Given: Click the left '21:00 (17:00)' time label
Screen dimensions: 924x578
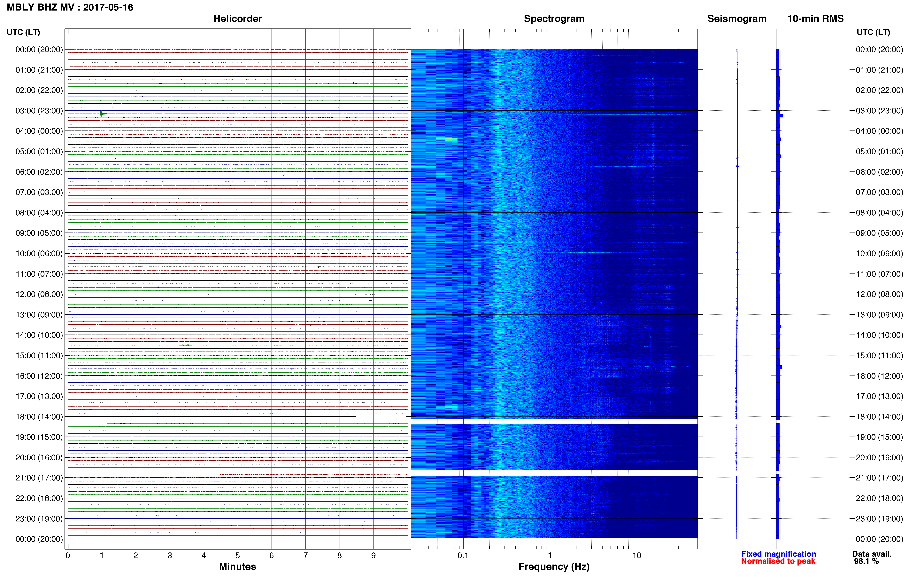Looking at the screenshot, I should pyautogui.click(x=39, y=478).
